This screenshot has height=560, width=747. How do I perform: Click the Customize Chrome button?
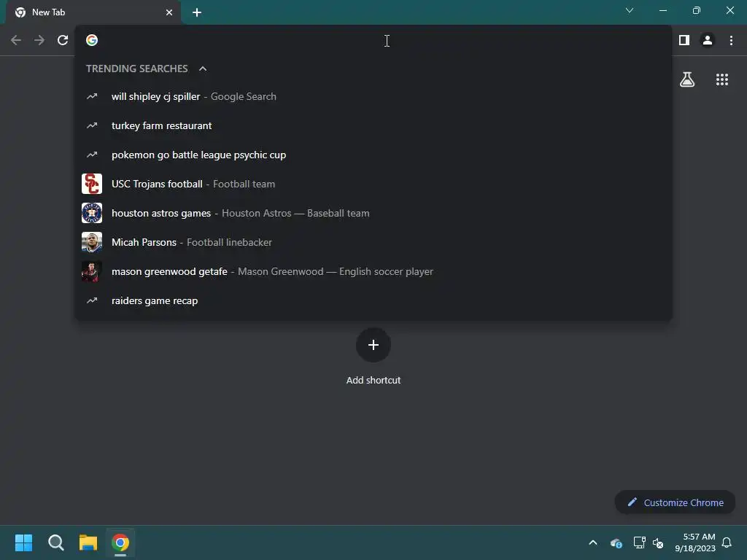pyautogui.click(x=675, y=502)
